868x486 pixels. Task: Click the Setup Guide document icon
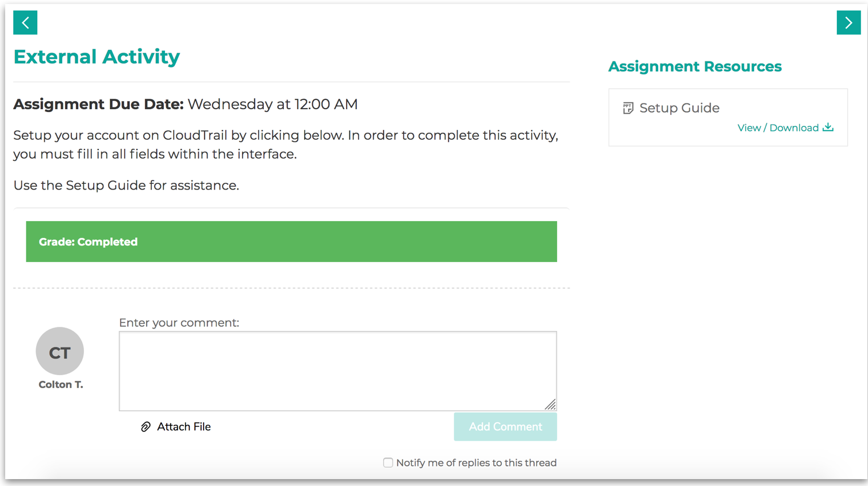pyautogui.click(x=628, y=108)
